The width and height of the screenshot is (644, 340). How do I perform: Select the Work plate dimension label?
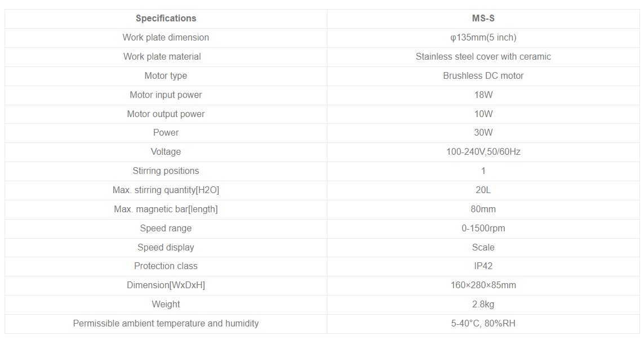pyautogui.click(x=166, y=37)
